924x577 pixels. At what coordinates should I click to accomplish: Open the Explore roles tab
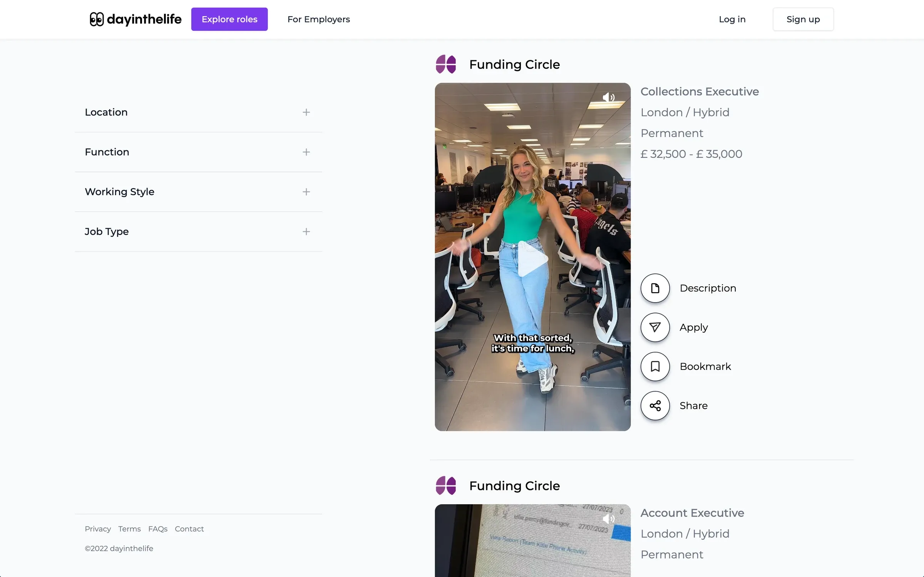(x=229, y=19)
